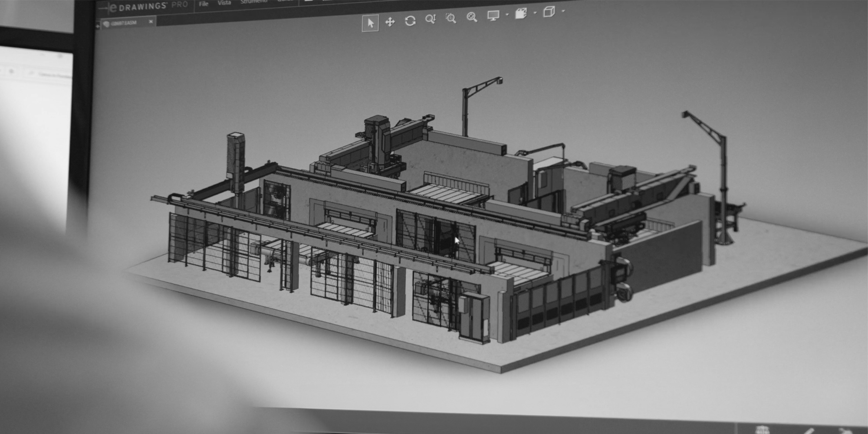Choose the Pan move tool
The image size is (868, 434).
coord(390,22)
